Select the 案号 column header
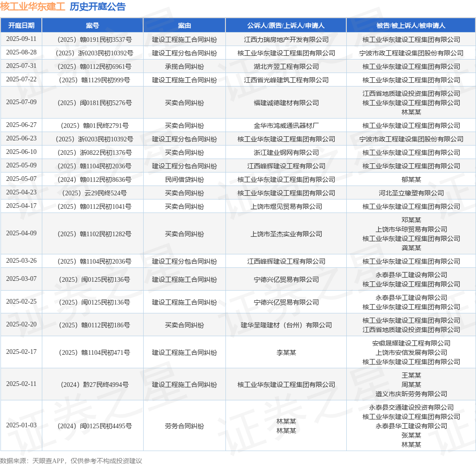 [x=93, y=26]
